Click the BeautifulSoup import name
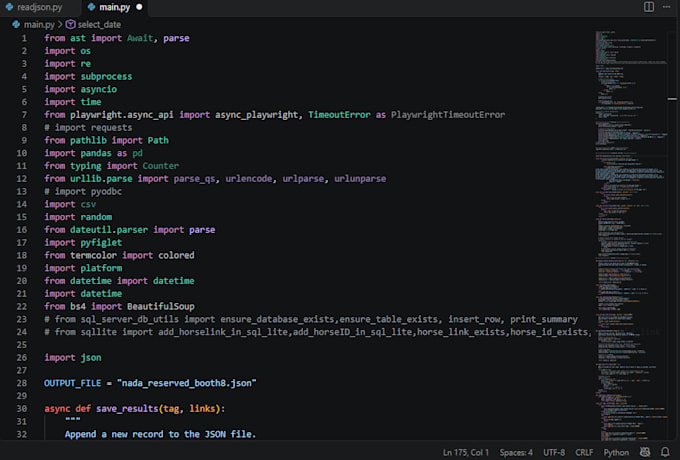Screen dimensions: 680x460 pyautogui.click(x=161, y=307)
